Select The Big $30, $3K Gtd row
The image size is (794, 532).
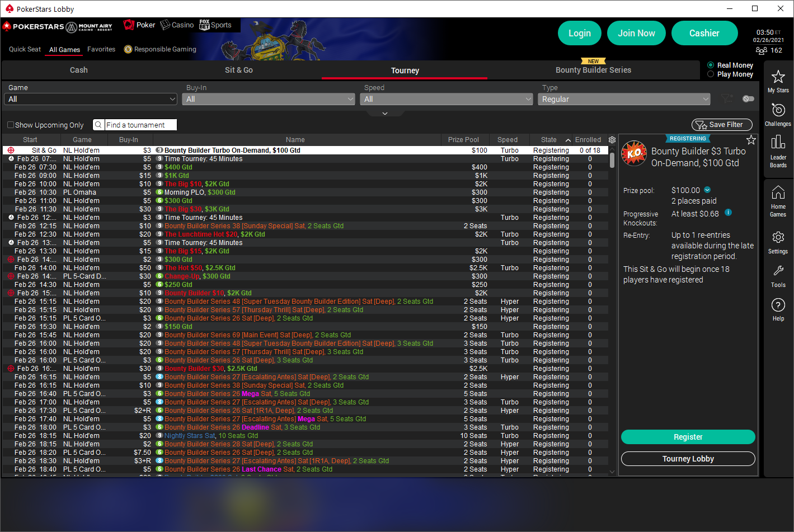click(305, 209)
